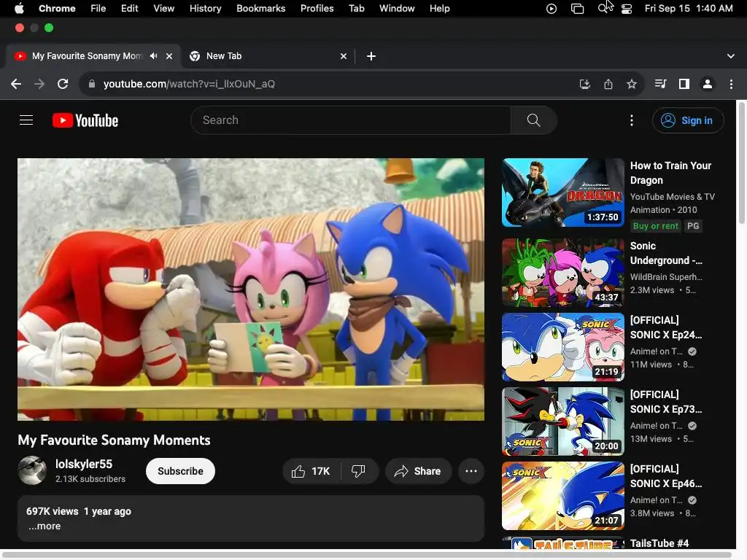Screen dimensions: 747x560
Task: Open SONIC X Ep73 thumbnail
Action: tap(563, 421)
